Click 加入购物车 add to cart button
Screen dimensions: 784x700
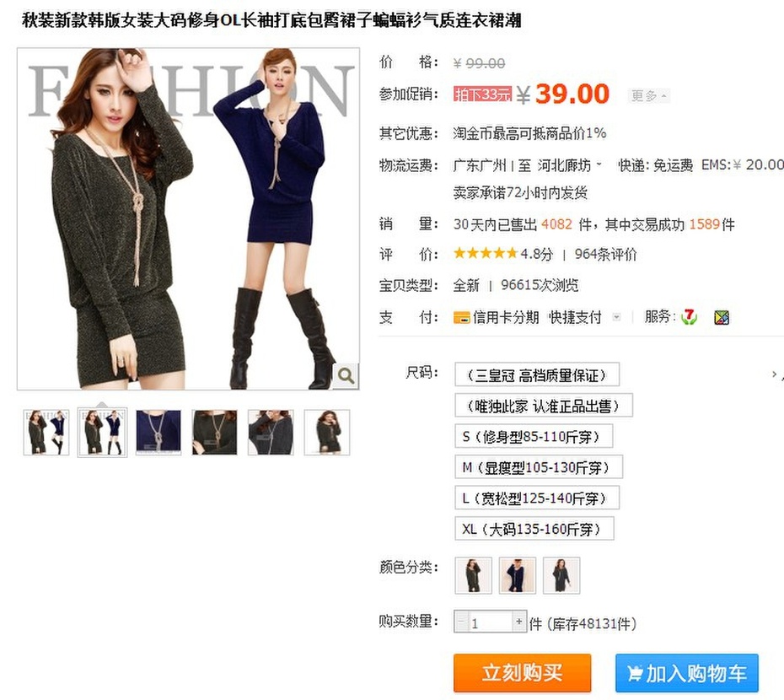tap(686, 672)
